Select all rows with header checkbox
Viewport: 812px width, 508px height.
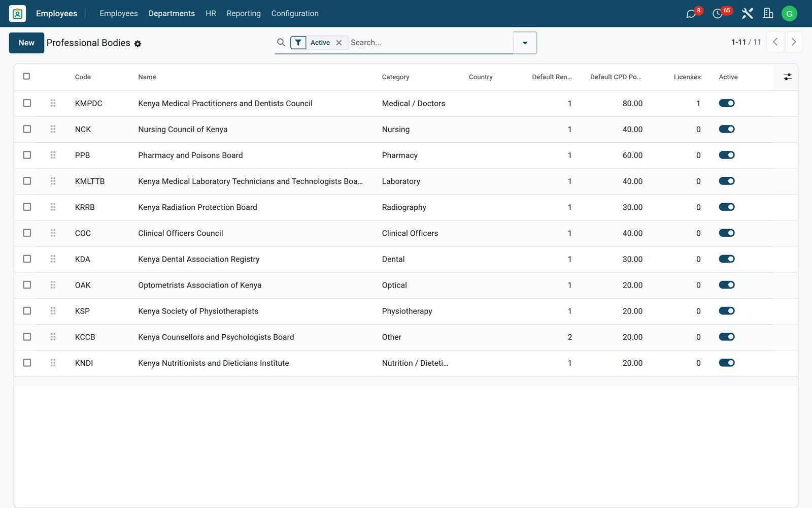coord(26,76)
